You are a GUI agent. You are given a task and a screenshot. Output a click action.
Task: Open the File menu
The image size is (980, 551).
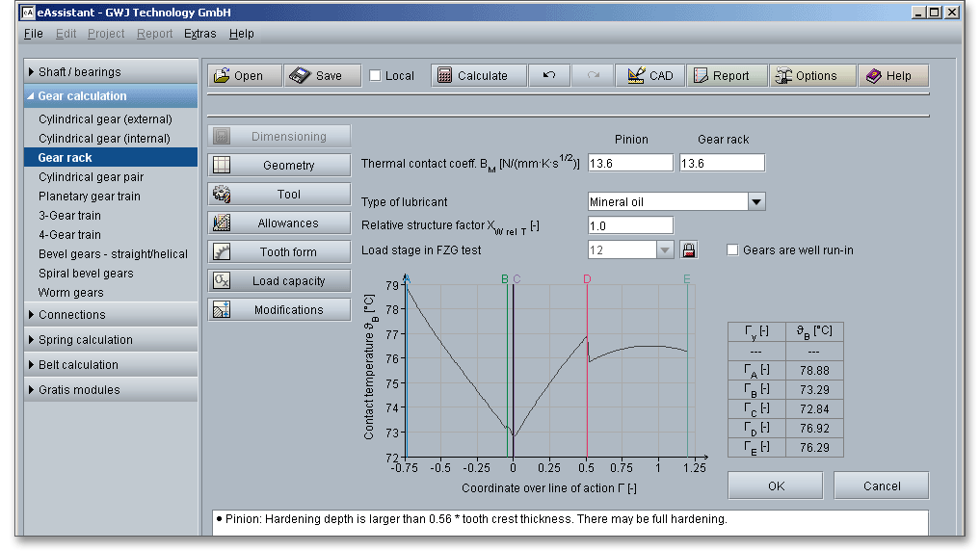(x=33, y=34)
